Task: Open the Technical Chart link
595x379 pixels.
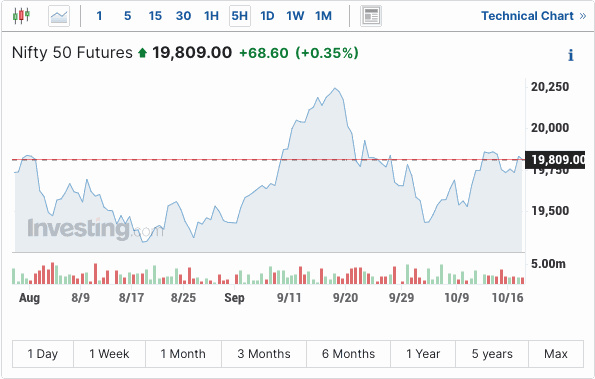Action: click(534, 16)
